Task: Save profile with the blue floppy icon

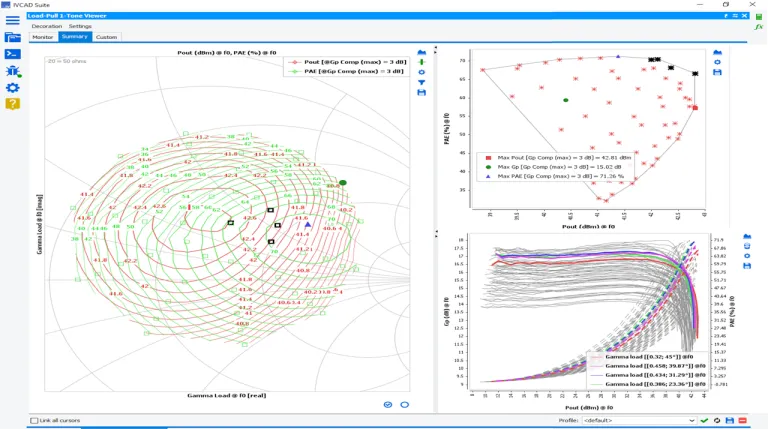Action: click(730, 420)
